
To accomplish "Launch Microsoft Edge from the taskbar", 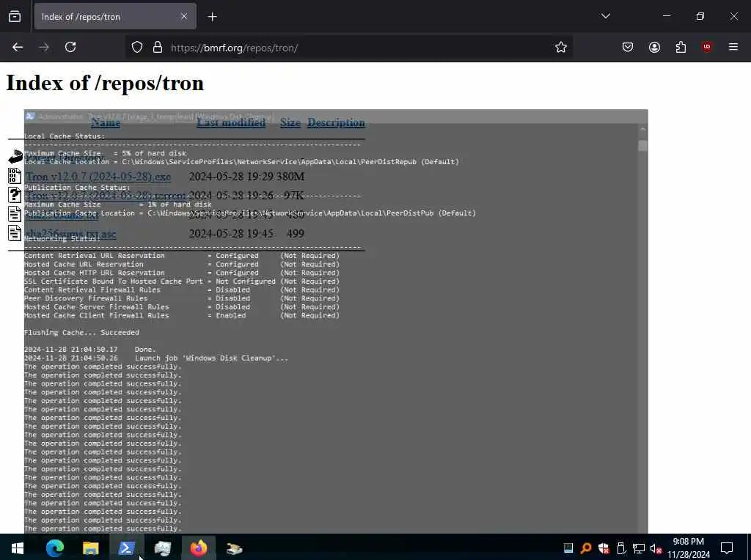I will tap(54, 548).
